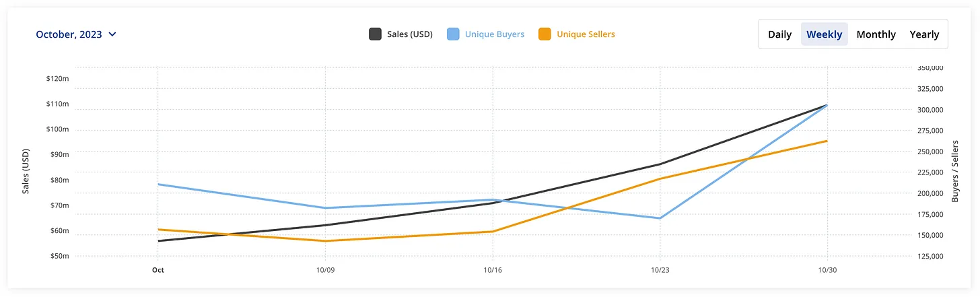Show the Yearly view
Viewport: 980px width, 297px height.
click(x=924, y=34)
